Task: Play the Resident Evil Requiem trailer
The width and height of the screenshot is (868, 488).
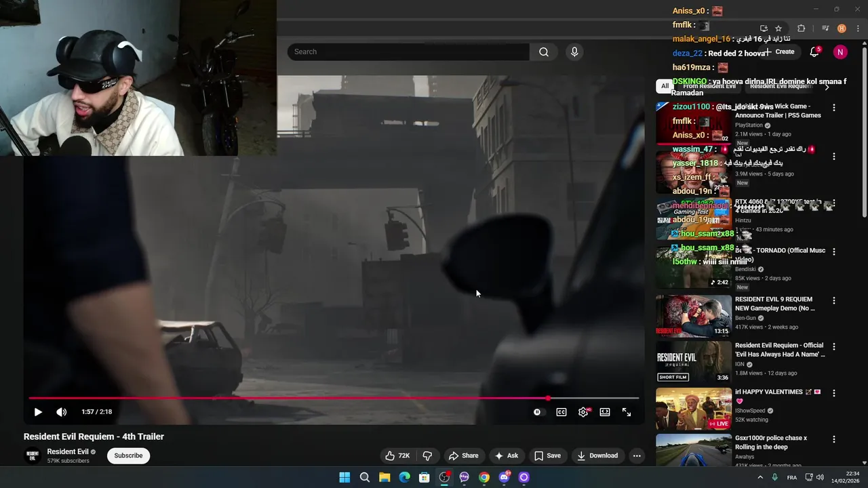Action: point(38,412)
